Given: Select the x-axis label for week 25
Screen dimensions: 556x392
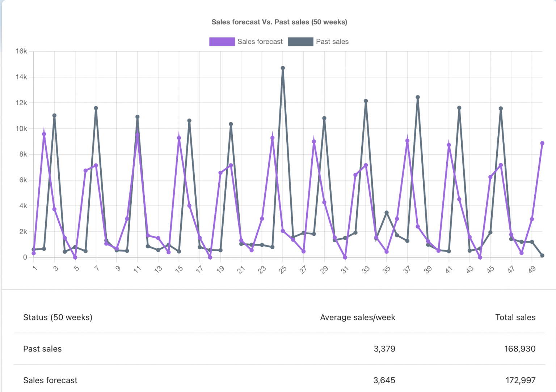Looking at the screenshot, I should [x=283, y=269].
